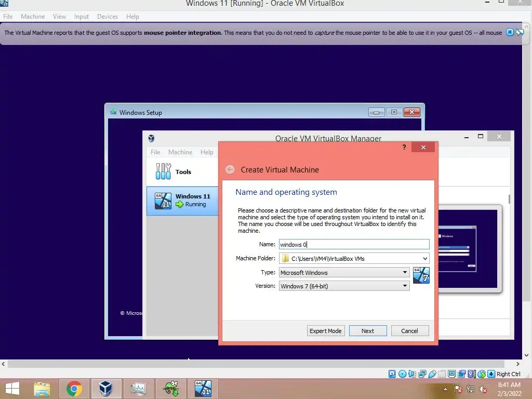Click the keyboard capture host key arrow icon

(491, 374)
